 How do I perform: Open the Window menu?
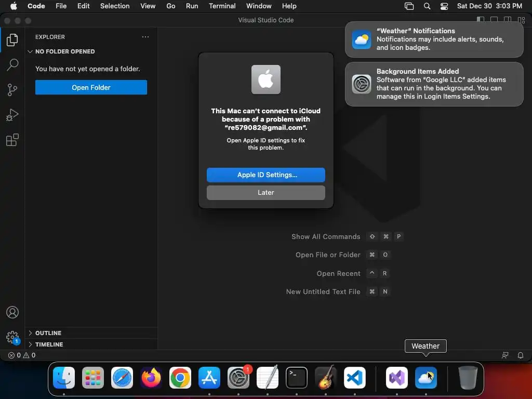click(259, 6)
